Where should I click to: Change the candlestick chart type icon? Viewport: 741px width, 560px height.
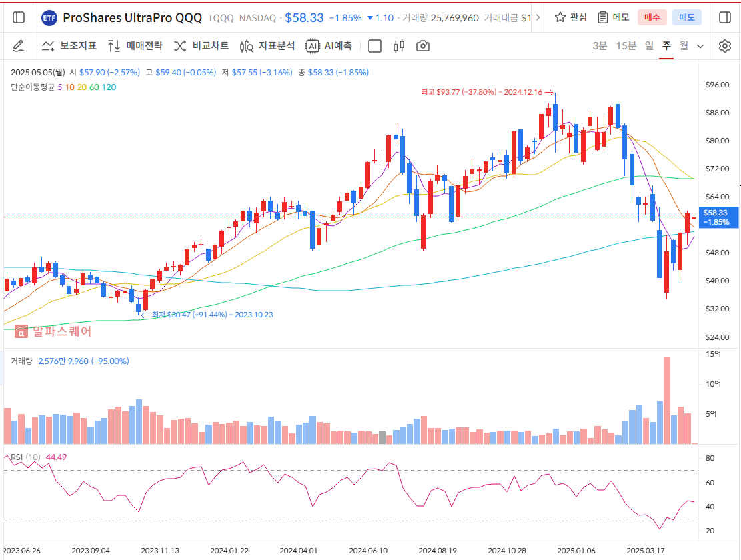coord(398,46)
